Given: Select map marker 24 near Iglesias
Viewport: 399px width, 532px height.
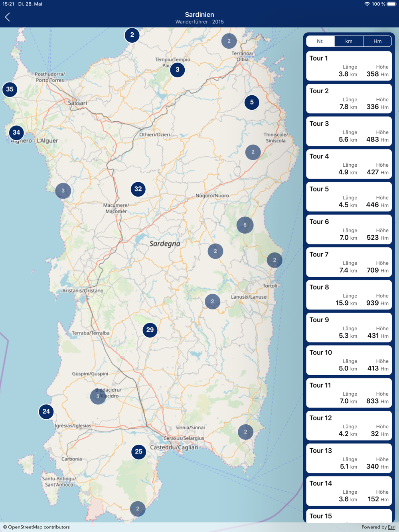Looking at the screenshot, I should click(46, 412).
